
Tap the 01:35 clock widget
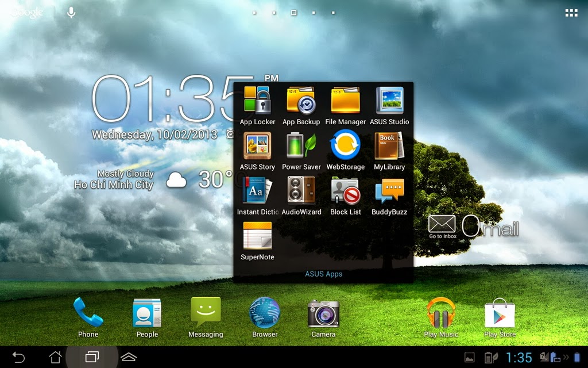(172, 99)
